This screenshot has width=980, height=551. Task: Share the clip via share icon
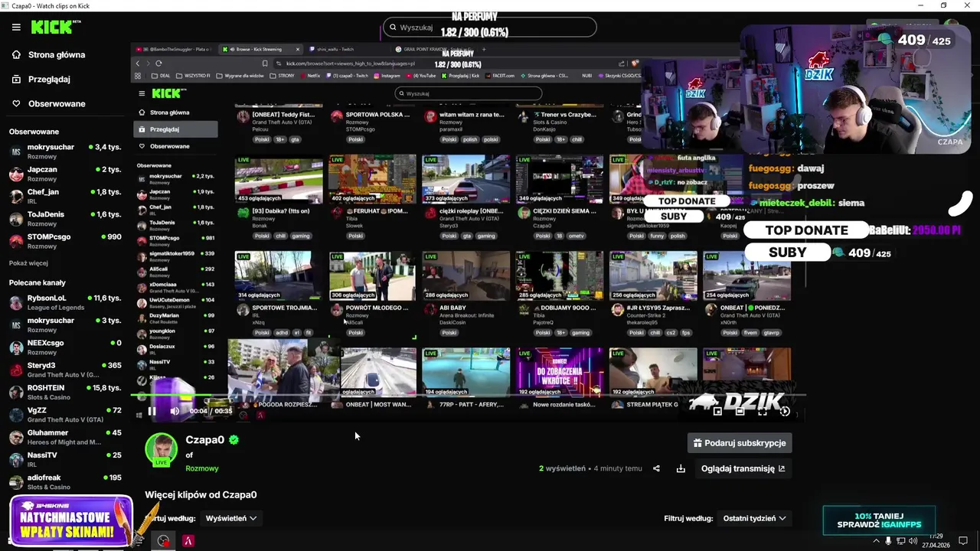pyautogui.click(x=656, y=468)
